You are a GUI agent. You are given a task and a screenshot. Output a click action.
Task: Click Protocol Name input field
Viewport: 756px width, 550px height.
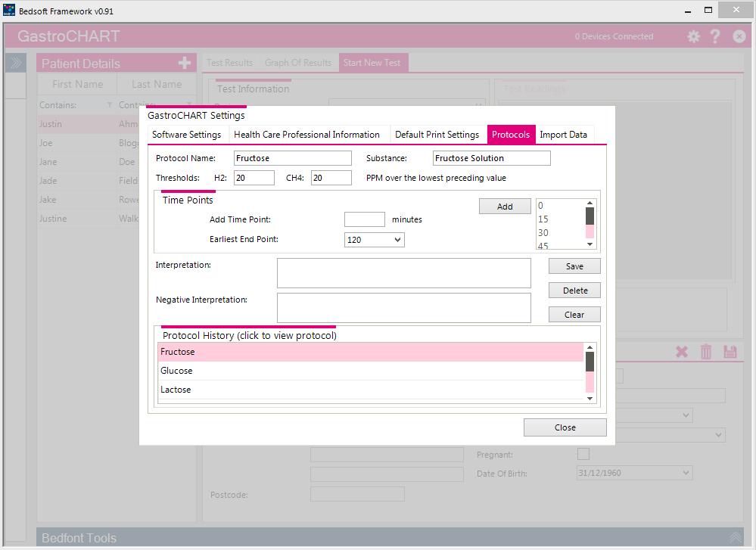click(x=293, y=158)
